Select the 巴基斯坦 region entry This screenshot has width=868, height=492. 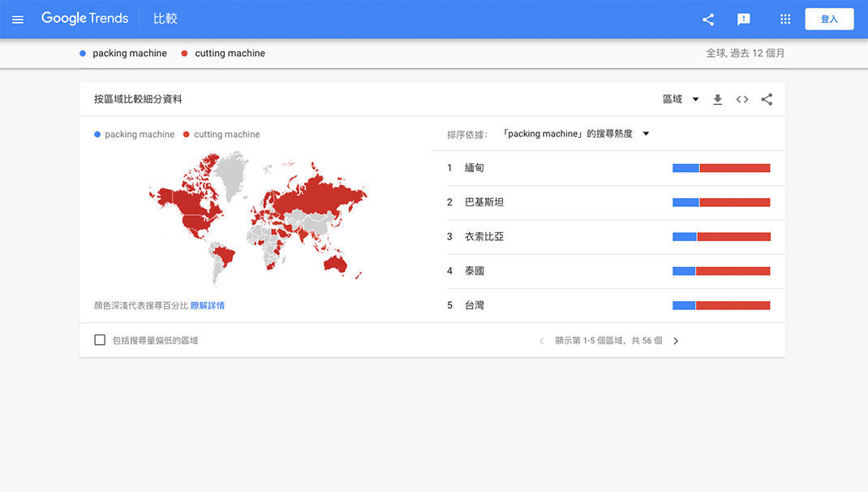point(484,202)
